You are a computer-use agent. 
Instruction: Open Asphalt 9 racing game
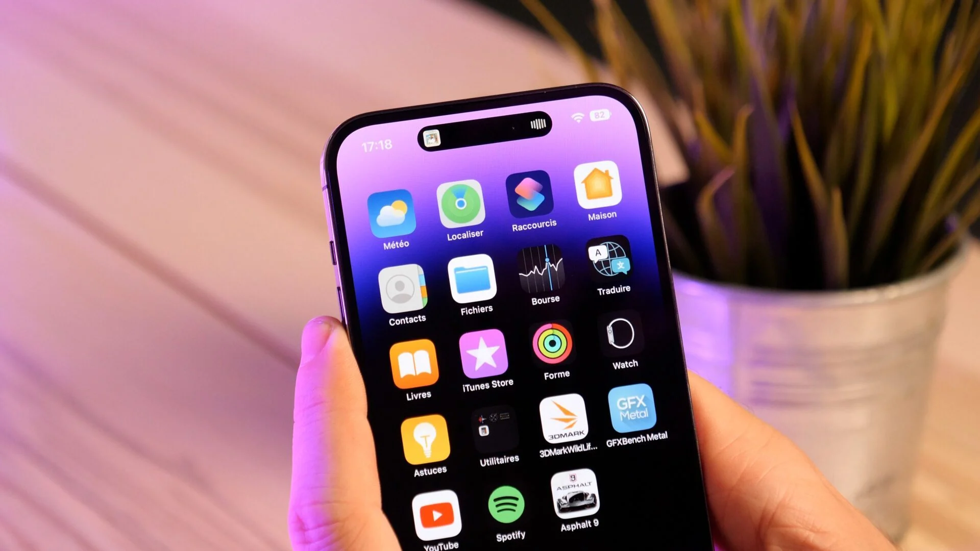(577, 505)
